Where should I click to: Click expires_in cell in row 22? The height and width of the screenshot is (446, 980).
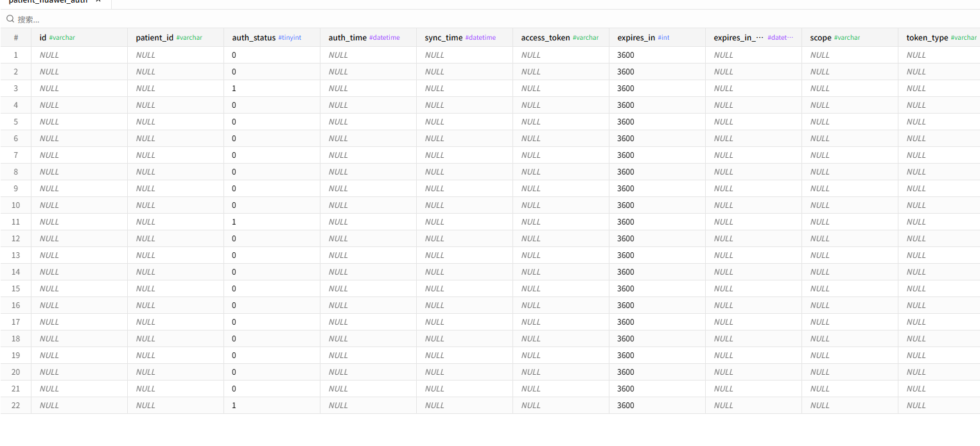658,406
